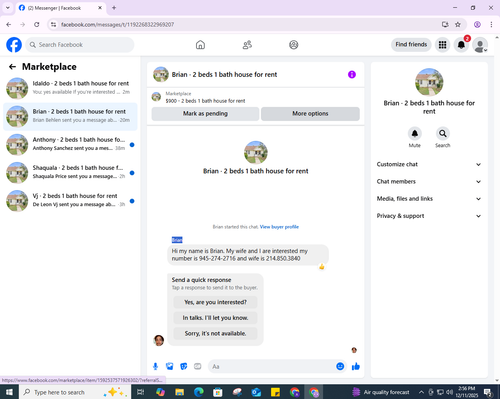This screenshot has height=399, width=500.
Task: Open a new browser tab
Action: [x=114, y=8]
